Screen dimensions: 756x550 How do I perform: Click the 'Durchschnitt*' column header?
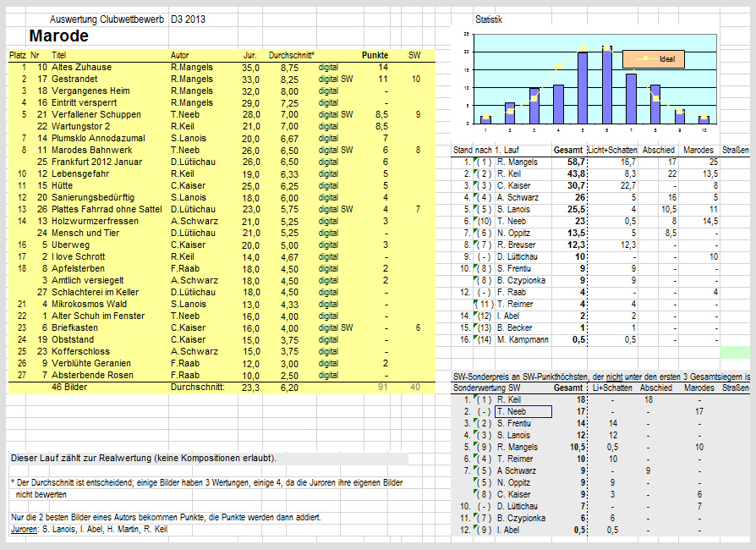[292, 55]
